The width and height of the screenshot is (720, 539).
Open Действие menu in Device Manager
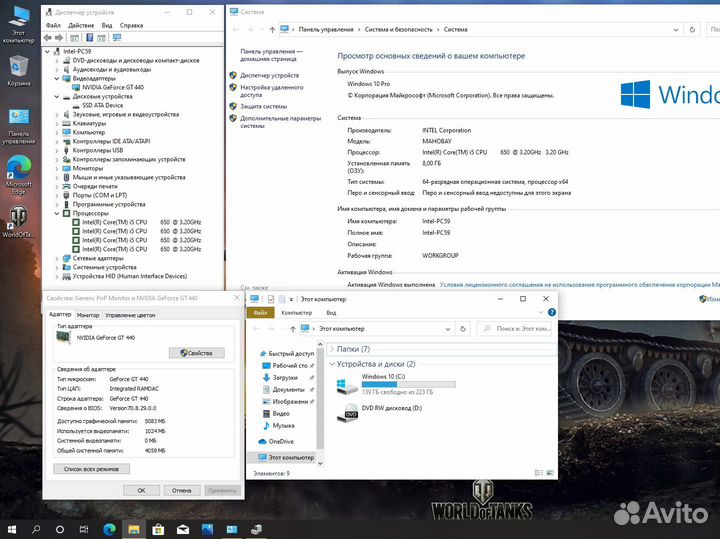(81, 25)
